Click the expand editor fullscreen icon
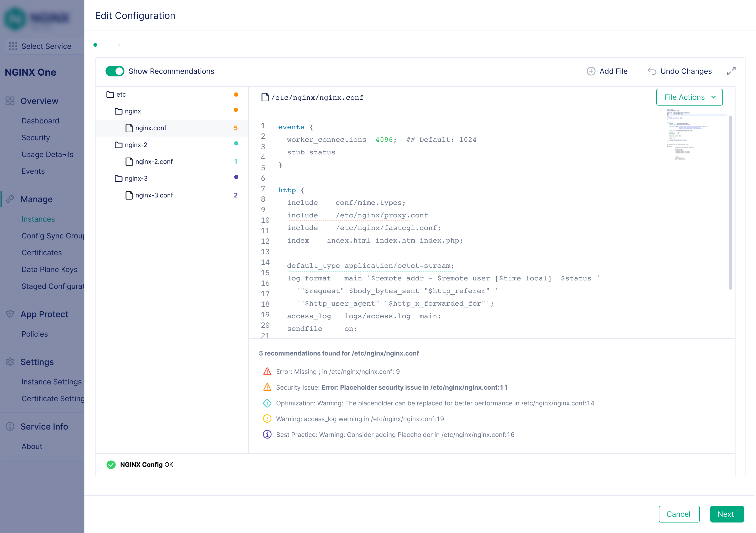Screen dimensions: 756x533 tap(731, 71)
